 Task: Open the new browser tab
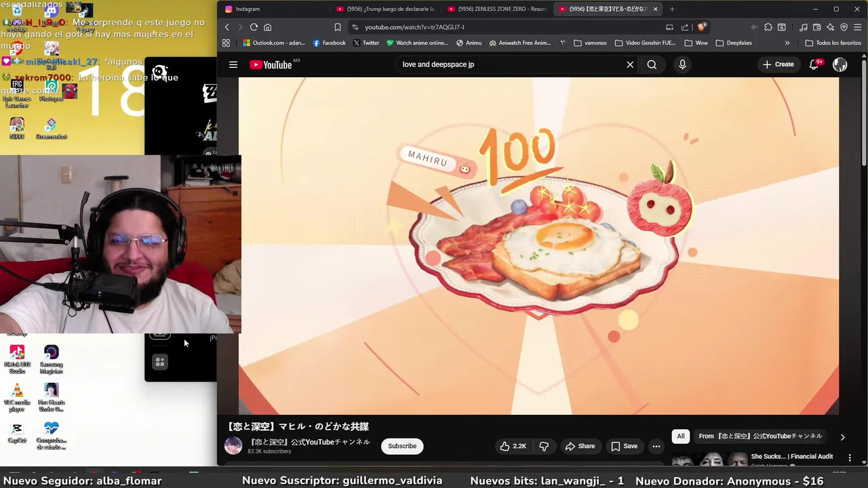tap(672, 9)
